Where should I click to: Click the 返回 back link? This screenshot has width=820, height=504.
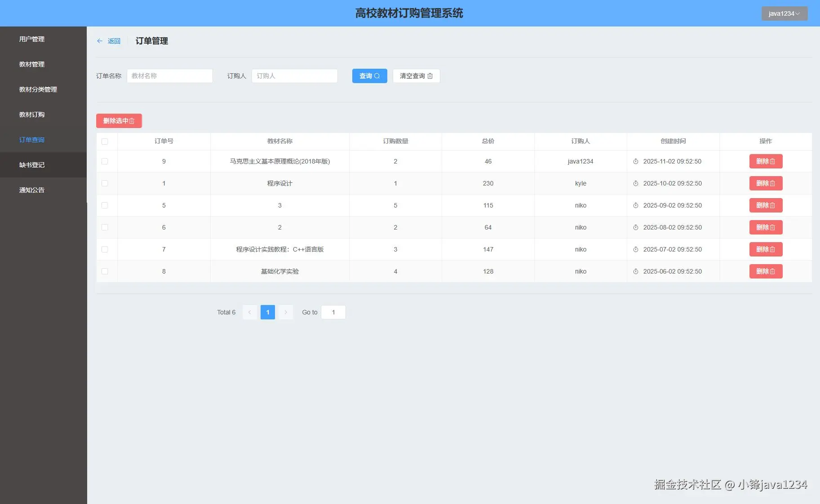coord(114,41)
